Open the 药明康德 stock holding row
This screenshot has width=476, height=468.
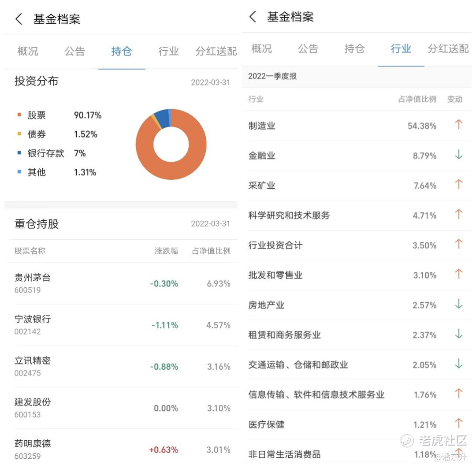(123, 449)
